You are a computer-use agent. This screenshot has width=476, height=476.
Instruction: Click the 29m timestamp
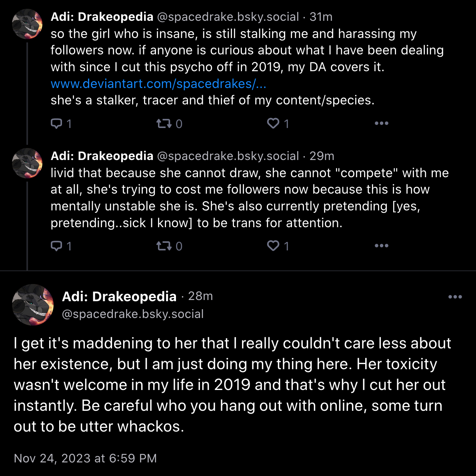point(322,156)
